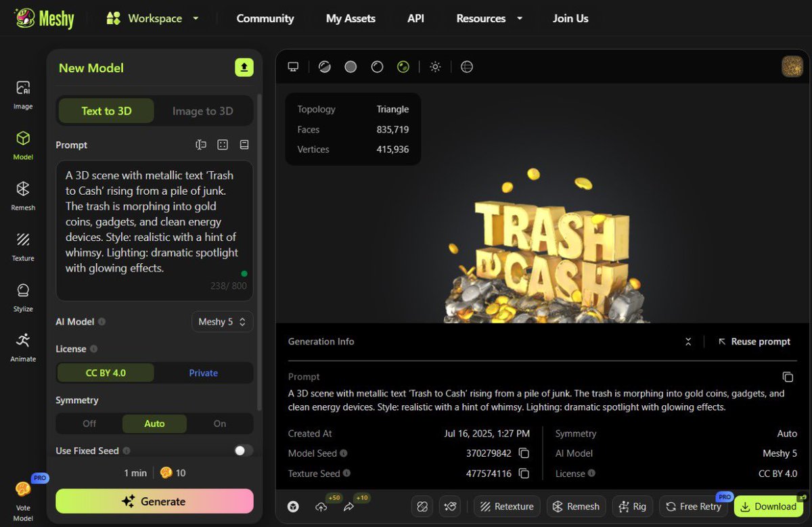Select the half-shaded sphere render mode

pyautogui.click(x=325, y=66)
